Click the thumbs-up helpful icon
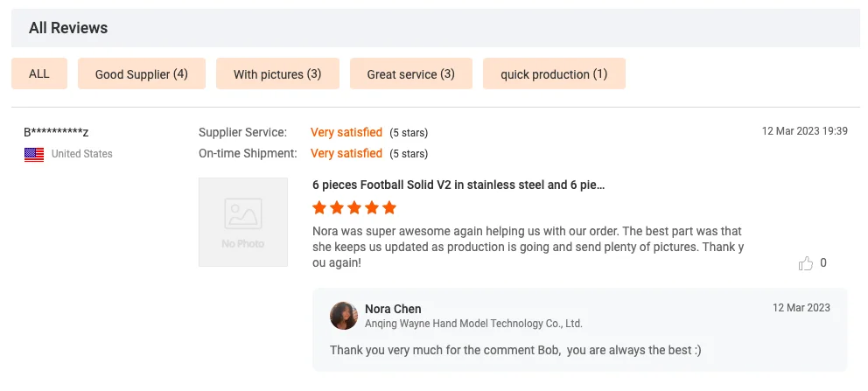Screen dimensions: 868x391 tap(806, 263)
